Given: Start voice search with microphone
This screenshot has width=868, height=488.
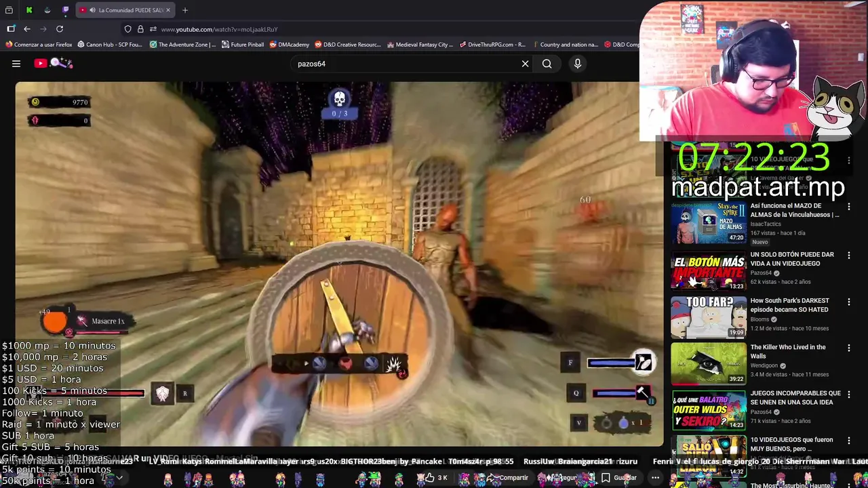Looking at the screenshot, I should pyautogui.click(x=578, y=64).
